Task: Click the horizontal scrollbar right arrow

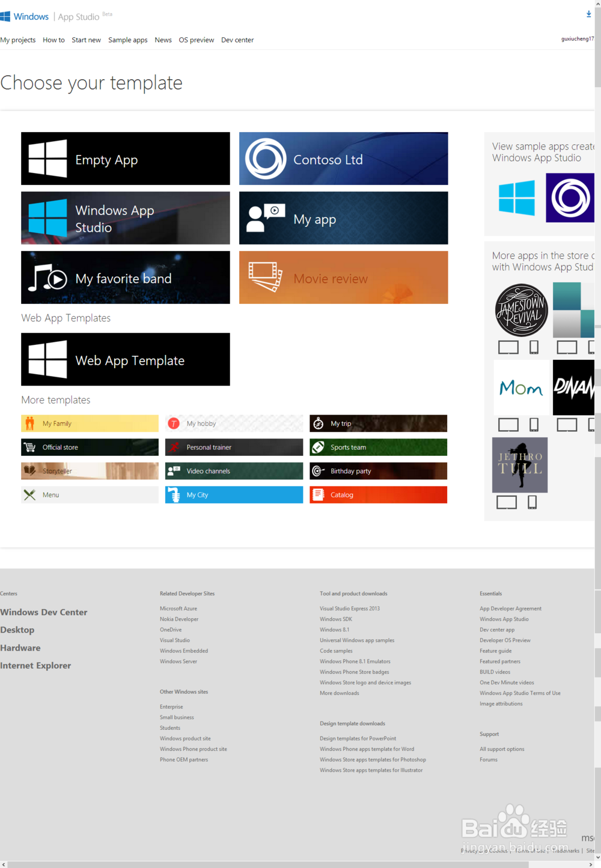Action: (x=591, y=864)
